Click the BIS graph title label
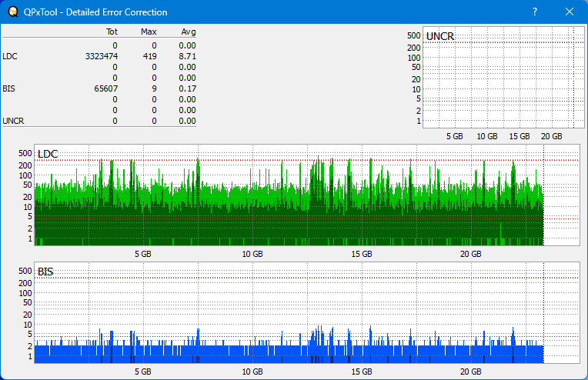The image size is (588, 380). [45, 272]
